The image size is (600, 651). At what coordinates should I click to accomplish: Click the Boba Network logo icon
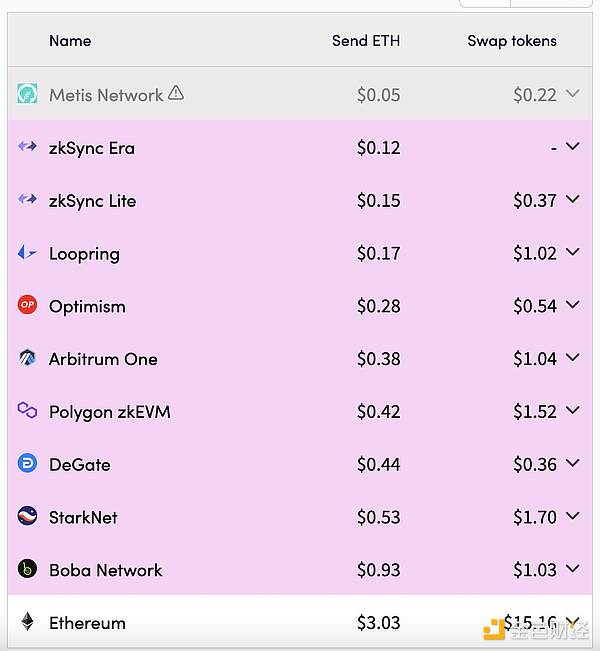click(x=27, y=570)
